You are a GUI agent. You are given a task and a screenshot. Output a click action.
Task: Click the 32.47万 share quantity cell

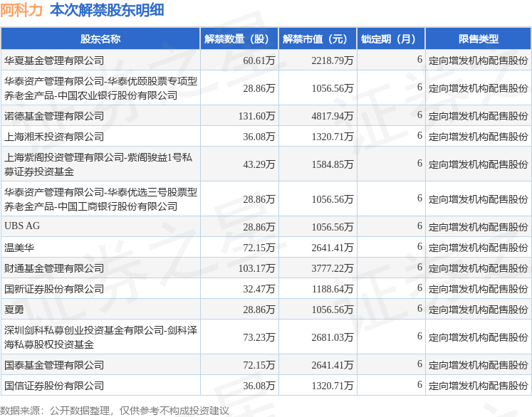259,289
